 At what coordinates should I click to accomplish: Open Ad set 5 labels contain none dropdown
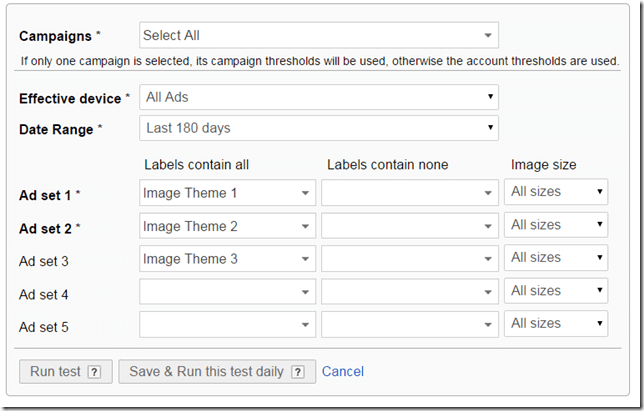pos(410,324)
